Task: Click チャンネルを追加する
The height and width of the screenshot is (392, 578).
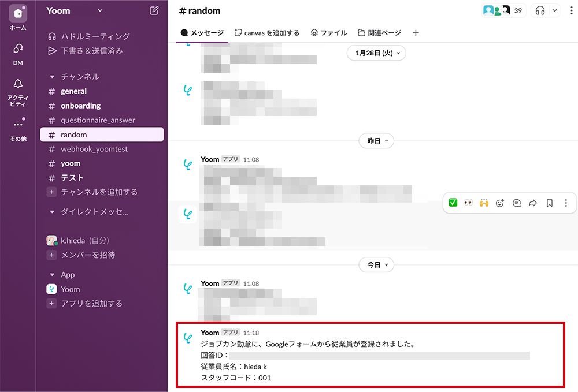Action: click(x=92, y=192)
